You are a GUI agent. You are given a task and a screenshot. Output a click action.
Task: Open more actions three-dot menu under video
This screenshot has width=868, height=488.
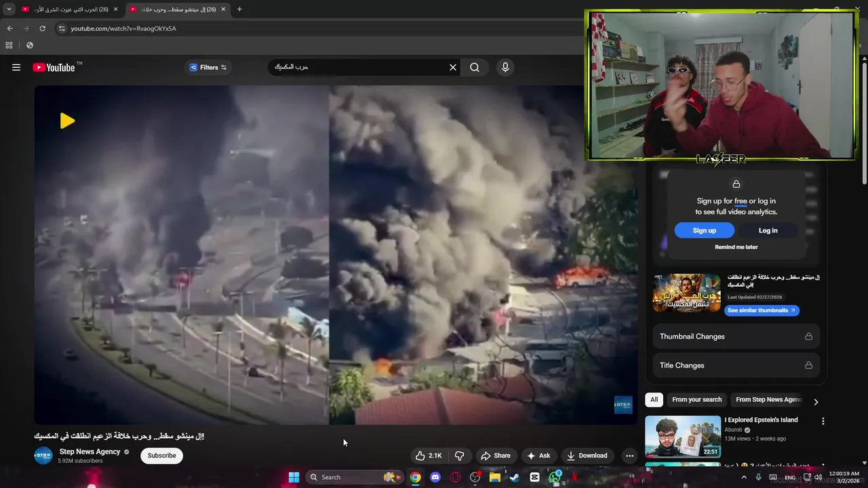629,455
